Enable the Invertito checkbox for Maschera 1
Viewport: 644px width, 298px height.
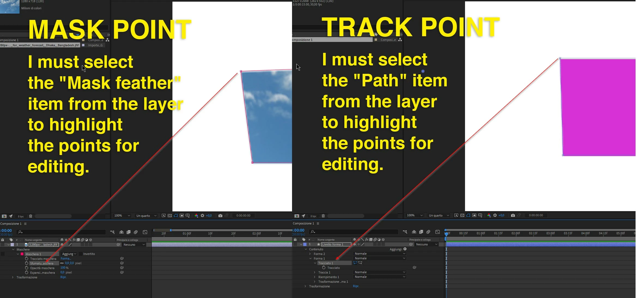tap(80, 254)
